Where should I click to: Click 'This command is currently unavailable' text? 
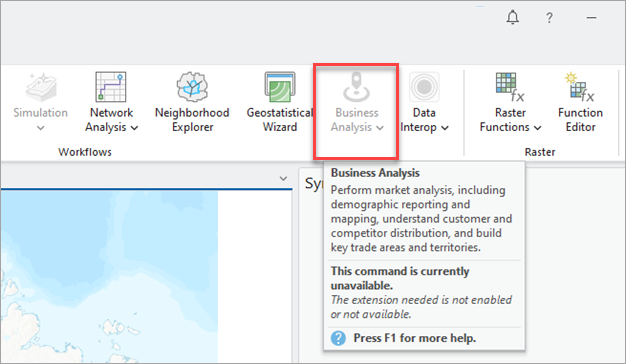(400, 279)
